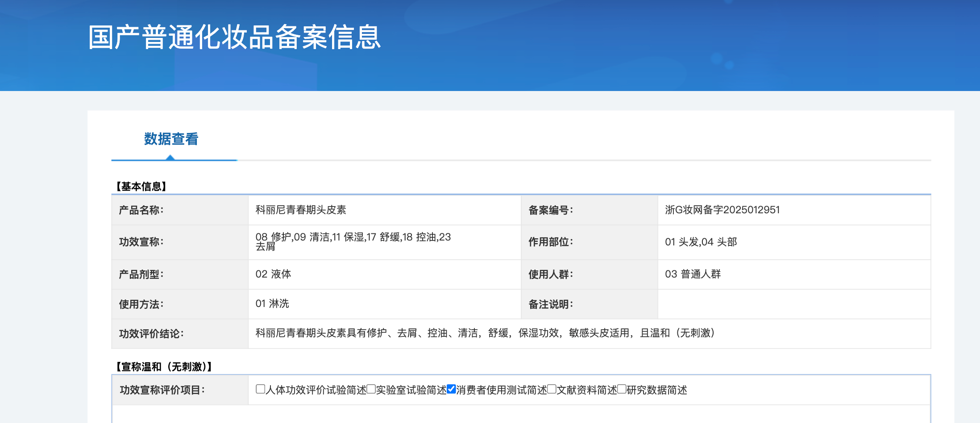Click the 【宣称温和（无刺激）】 section heading
Image resolution: width=980 pixels, height=423 pixels.
point(164,367)
